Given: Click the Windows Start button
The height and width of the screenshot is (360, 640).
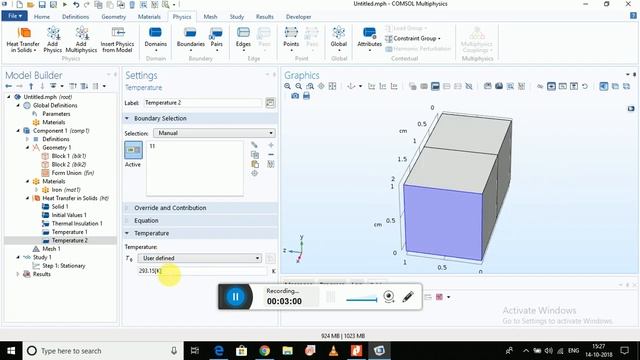Looking at the screenshot, I should [x=11, y=351].
